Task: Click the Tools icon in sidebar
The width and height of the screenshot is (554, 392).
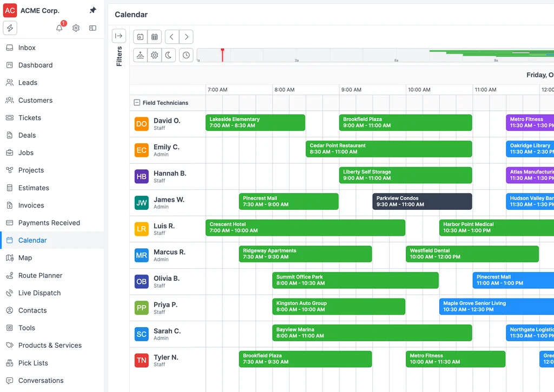Action: tap(10, 328)
